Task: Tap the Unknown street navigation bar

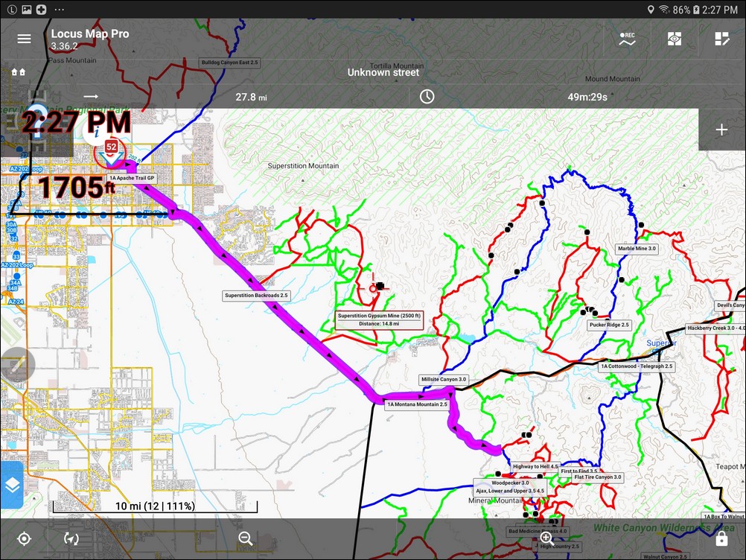Action: coord(383,72)
